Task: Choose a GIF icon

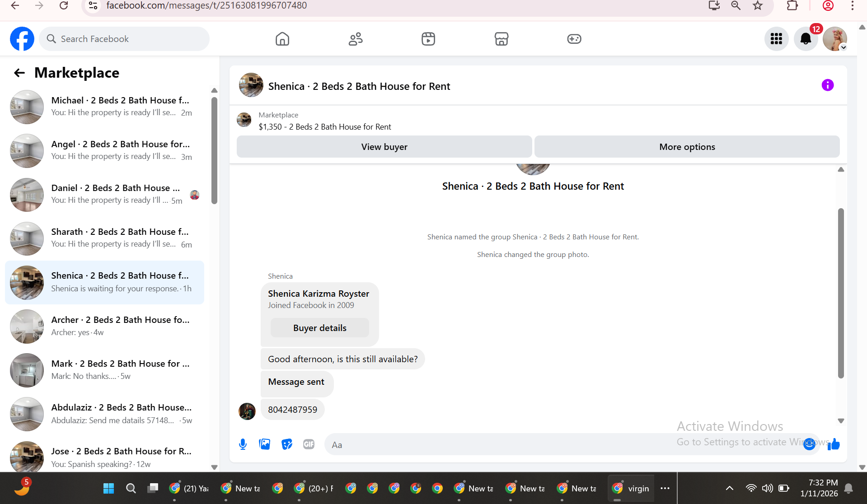Action: [x=309, y=444]
